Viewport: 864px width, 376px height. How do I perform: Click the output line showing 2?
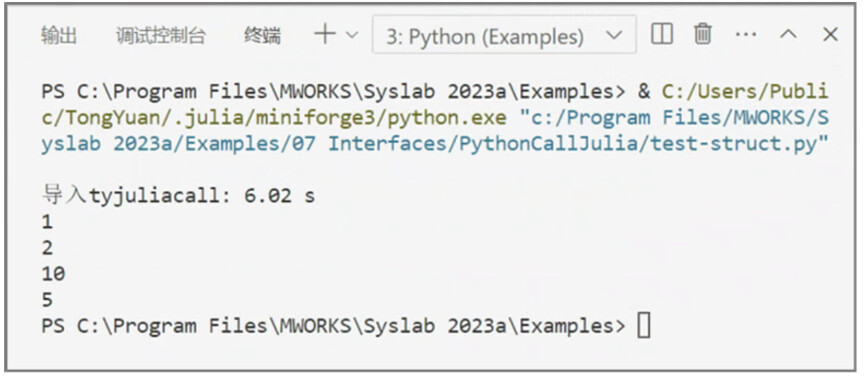[x=47, y=248]
